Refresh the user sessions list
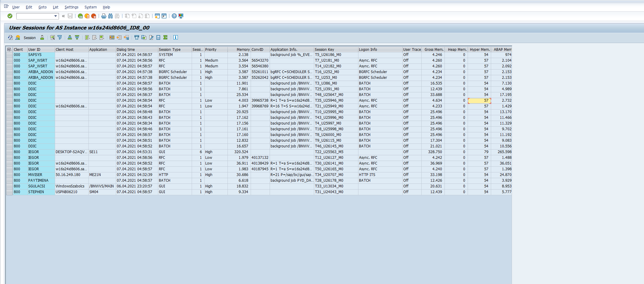This screenshot has width=644, height=284. [x=10, y=38]
